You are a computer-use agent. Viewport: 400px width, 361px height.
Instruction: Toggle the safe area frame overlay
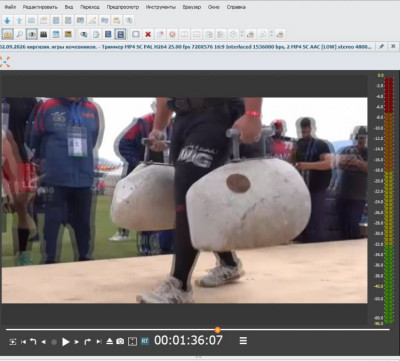pos(132,341)
